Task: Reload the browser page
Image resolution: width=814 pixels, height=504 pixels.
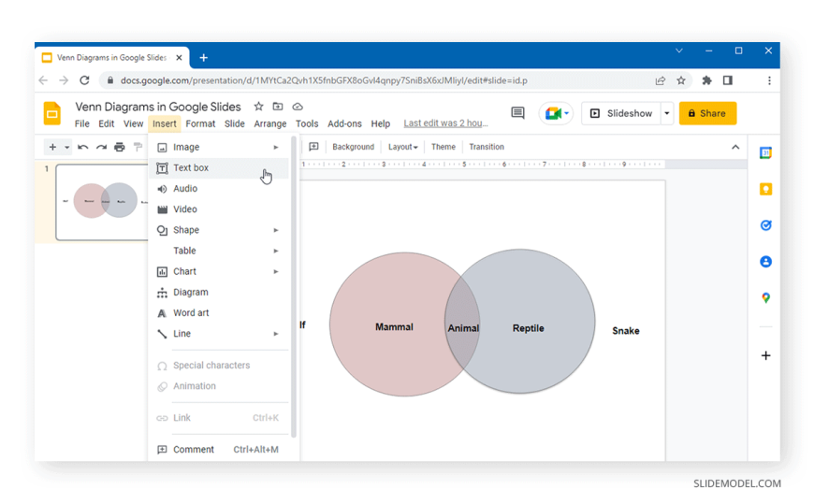Action: click(x=84, y=80)
